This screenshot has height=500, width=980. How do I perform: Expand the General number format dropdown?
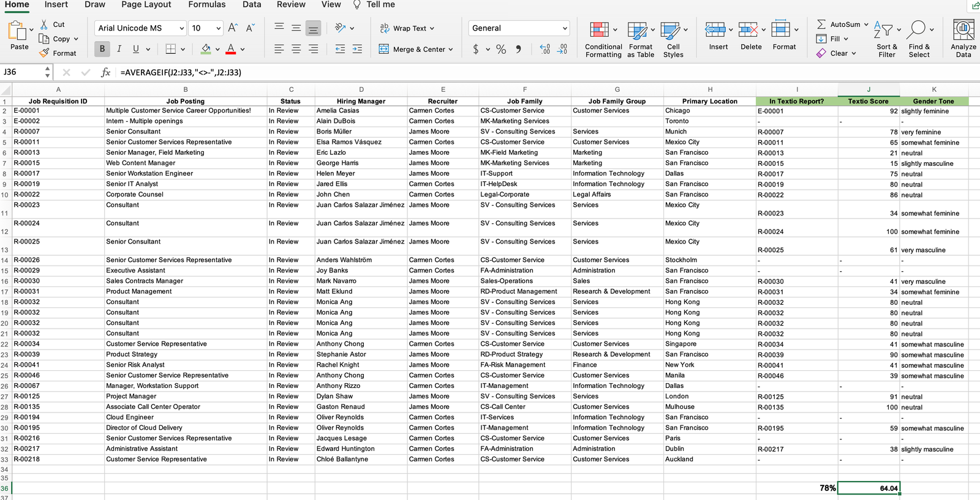(564, 28)
